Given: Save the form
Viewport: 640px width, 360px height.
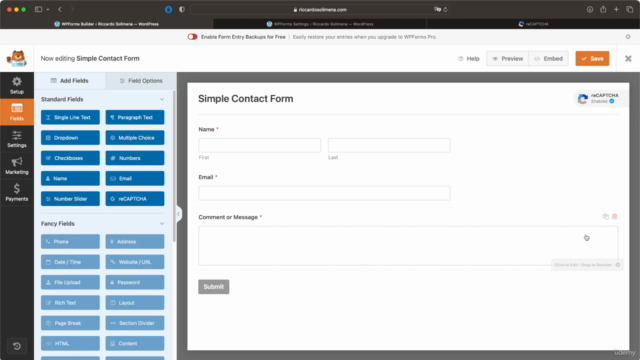Looking at the screenshot, I should [x=592, y=58].
